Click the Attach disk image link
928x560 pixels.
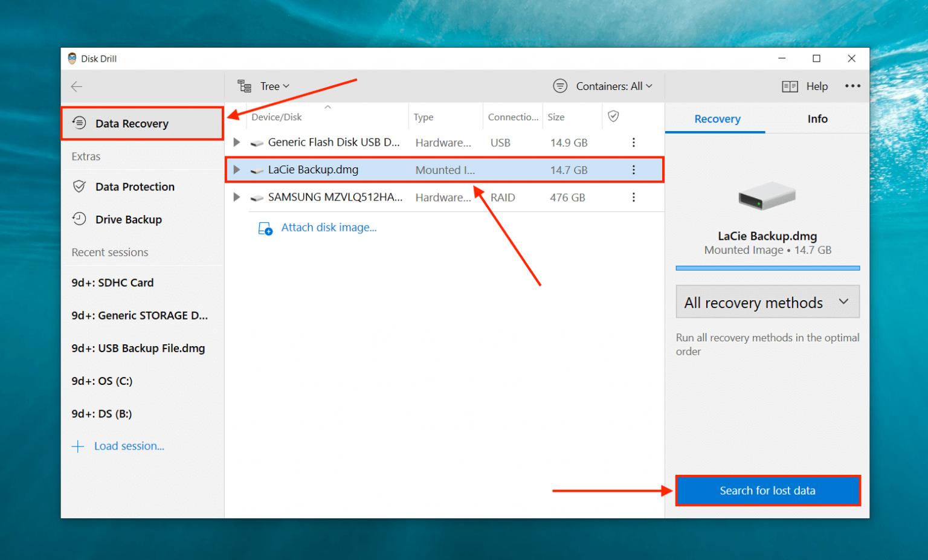(x=329, y=227)
